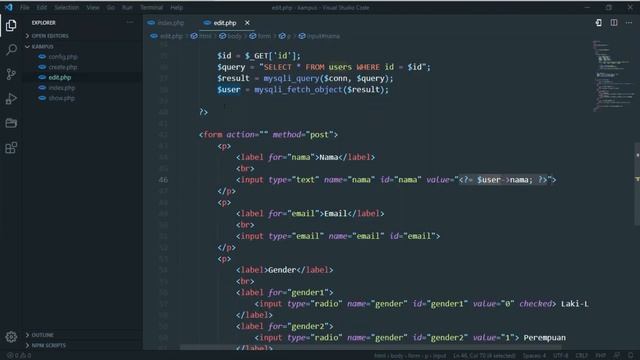Open the Edit menu
640x360 pixels.
[42, 7]
